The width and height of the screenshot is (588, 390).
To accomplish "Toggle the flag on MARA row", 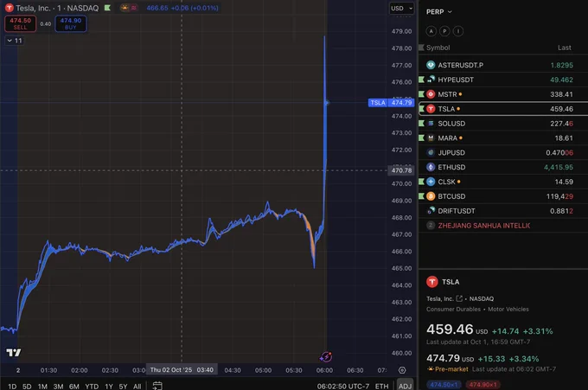I will click(421, 138).
